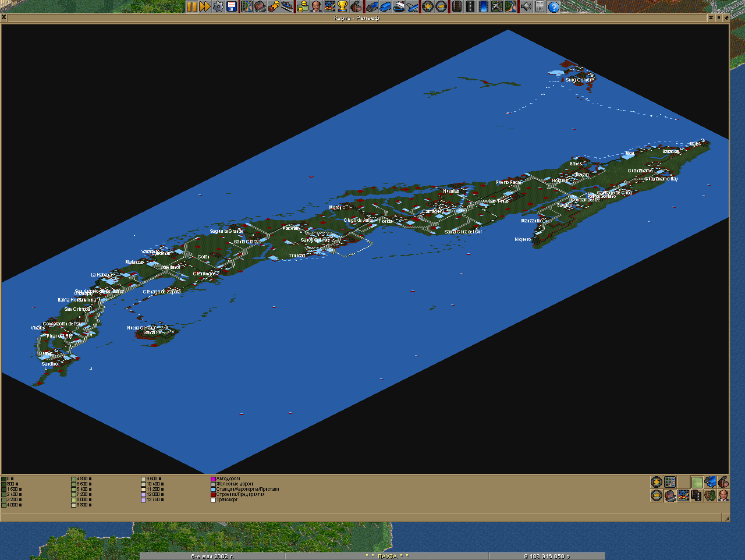
Task: Open the company finances coins icon
Action: [x=302, y=6]
